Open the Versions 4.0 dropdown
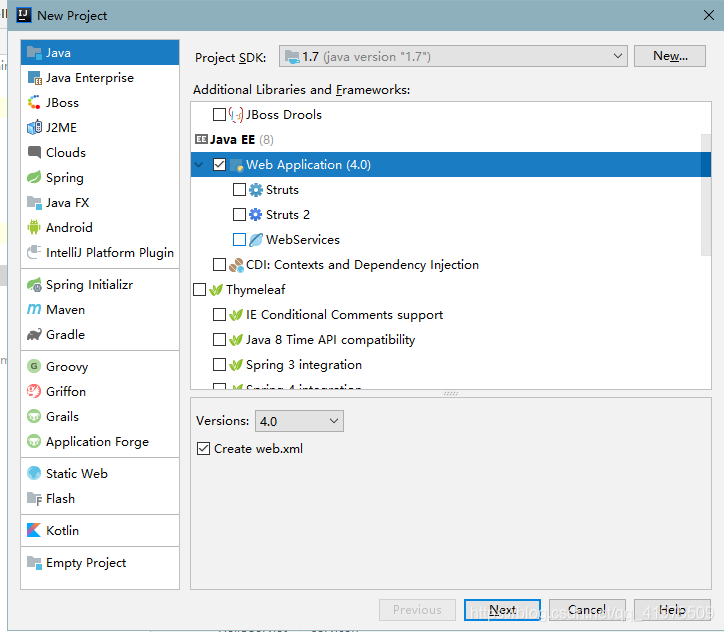 299,421
